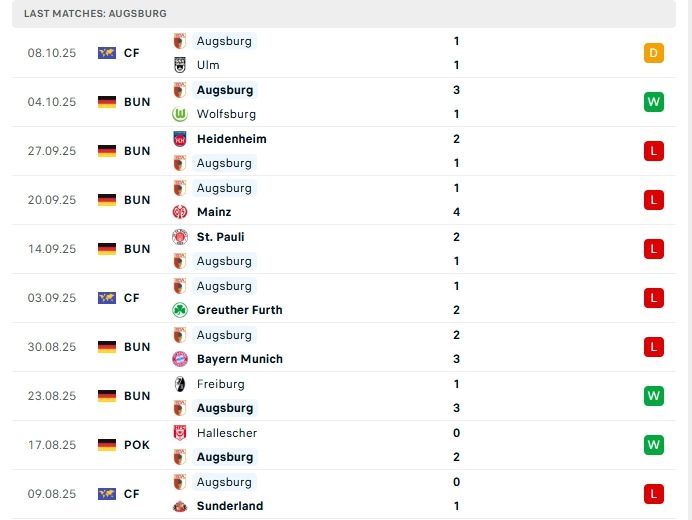Click the Heidenheim team crest
This screenshot has width=692, height=520.
[x=180, y=139]
